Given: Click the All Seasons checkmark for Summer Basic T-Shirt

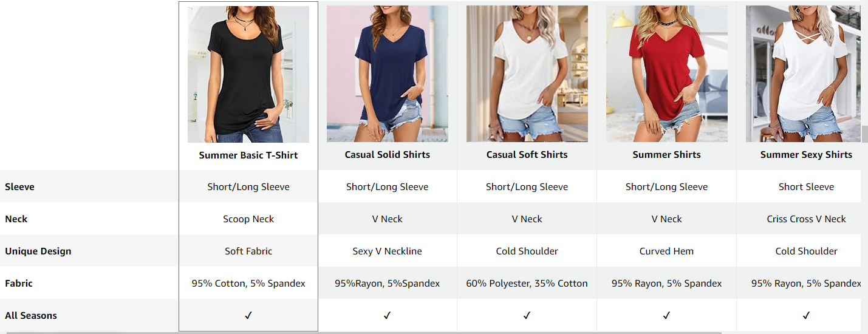Looking at the screenshot, I should [248, 315].
